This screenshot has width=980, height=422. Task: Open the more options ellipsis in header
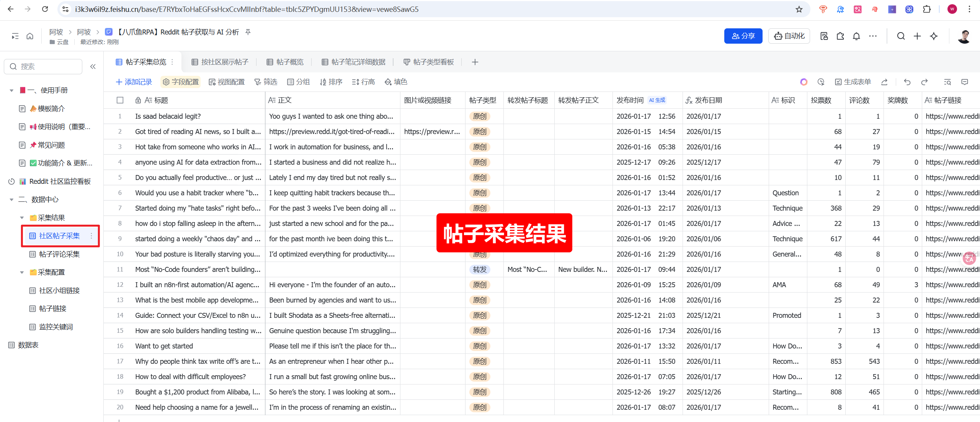click(873, 36)
